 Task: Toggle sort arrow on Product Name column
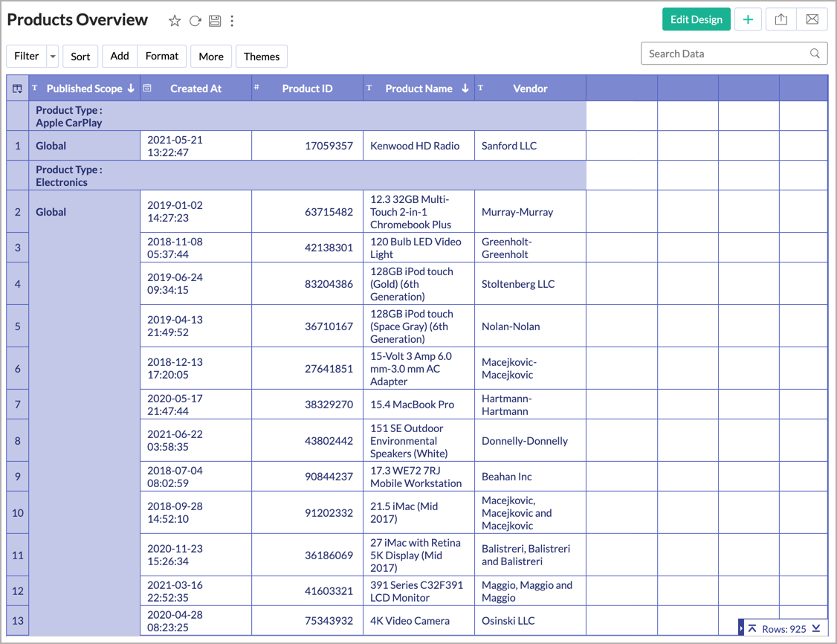click(x=465, y=88)
